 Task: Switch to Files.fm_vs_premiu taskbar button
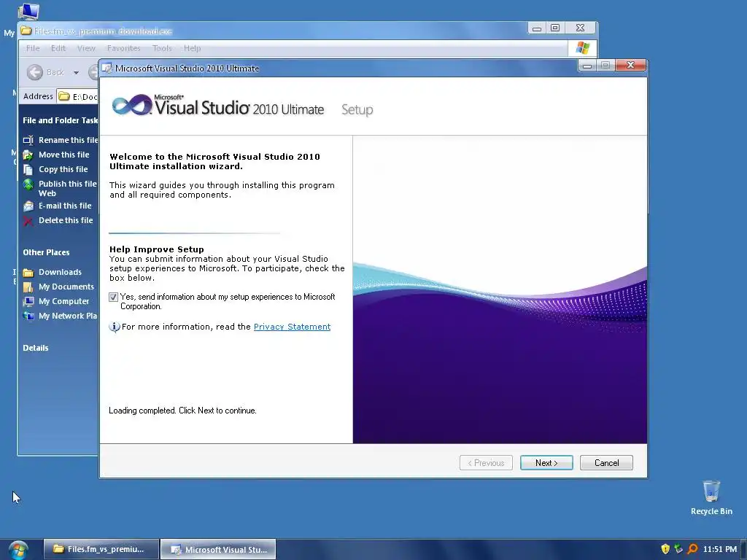pyautogui.click(x=101, y=549)
